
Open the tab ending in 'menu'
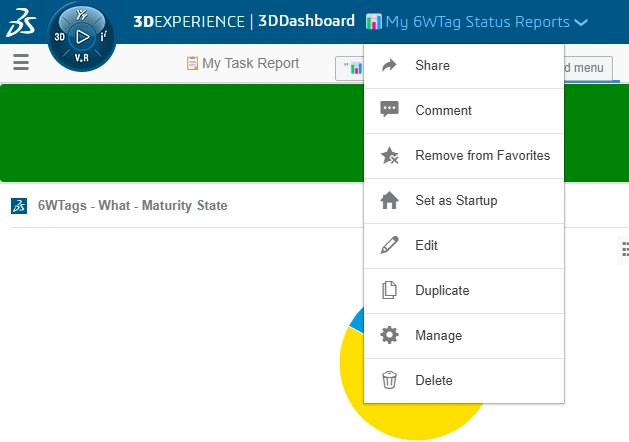(x=588, y=68)
